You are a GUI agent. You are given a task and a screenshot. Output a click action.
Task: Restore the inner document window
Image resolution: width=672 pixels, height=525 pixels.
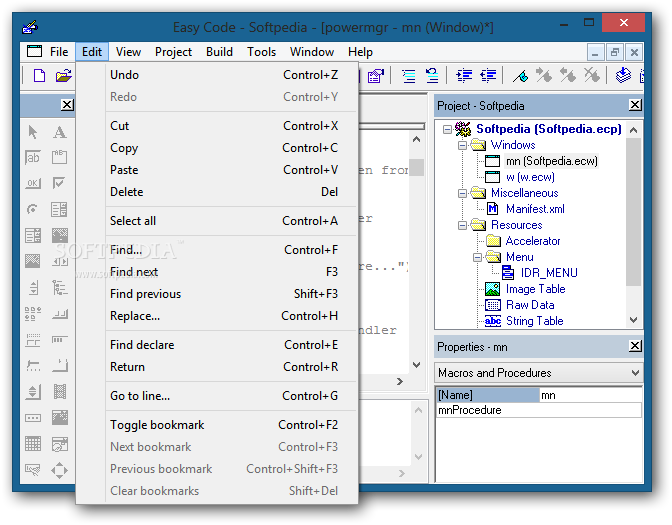[615, 53]
